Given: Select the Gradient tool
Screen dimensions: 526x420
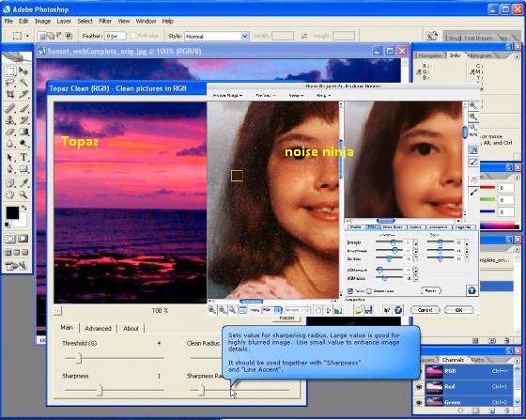Looking at the screenshot, I should (x=23, y=132).
